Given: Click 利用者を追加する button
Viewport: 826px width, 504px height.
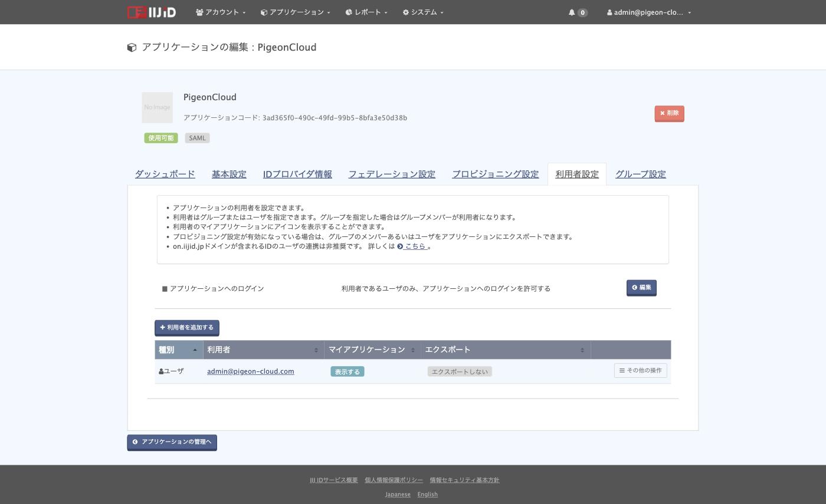Looking at the screenshot, I should click(187, 328).
